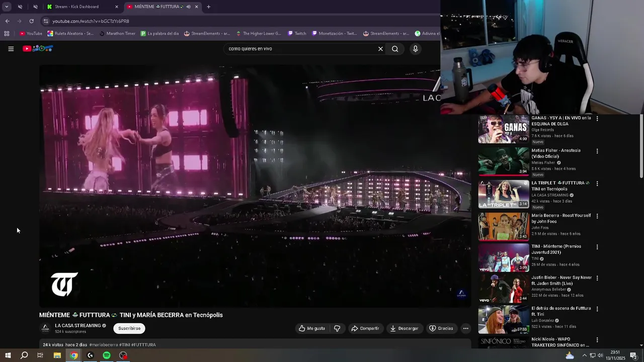The height and width of the screenshot is (362, 644).
Task: Click the youtube.com address bar URL
Action: [91, 21]
